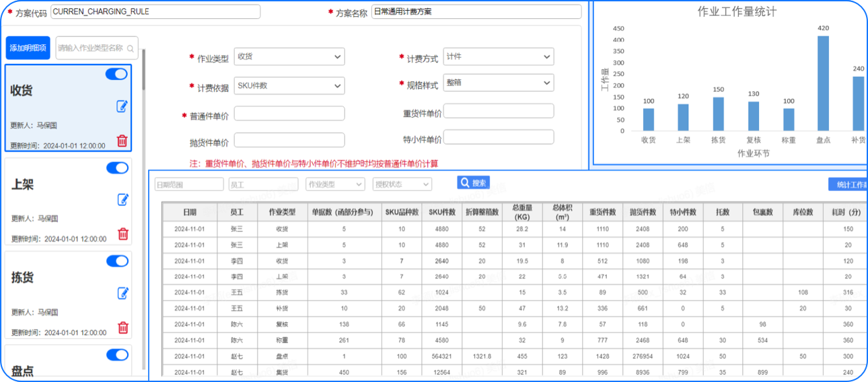Click red trash icon on 上架 card
868x382 pixels.
[122, 234]
